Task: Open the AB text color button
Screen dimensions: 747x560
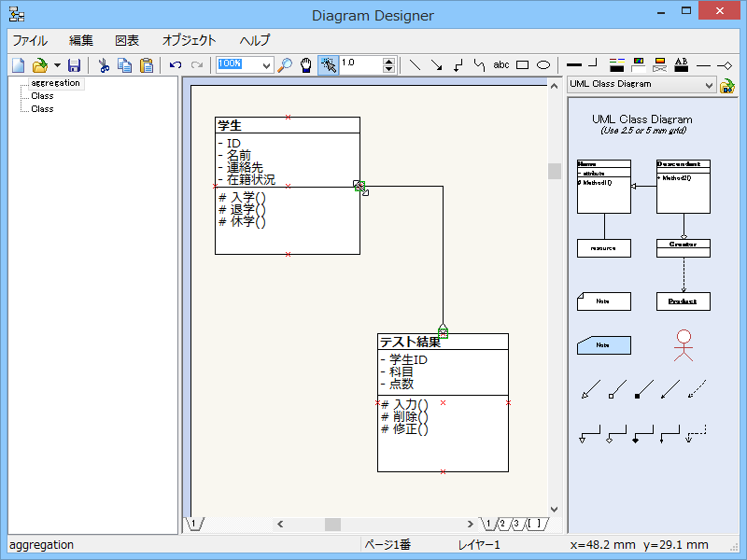Action: click(682, 65)
